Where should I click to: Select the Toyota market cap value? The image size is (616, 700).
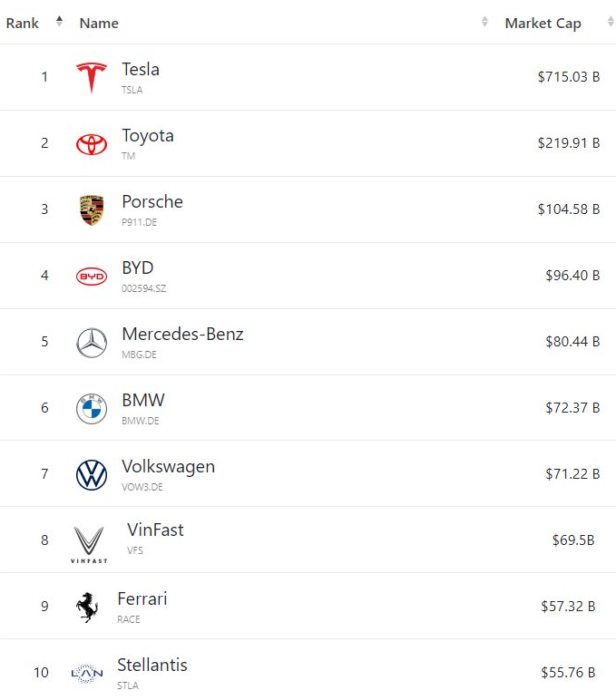point(569,143)
